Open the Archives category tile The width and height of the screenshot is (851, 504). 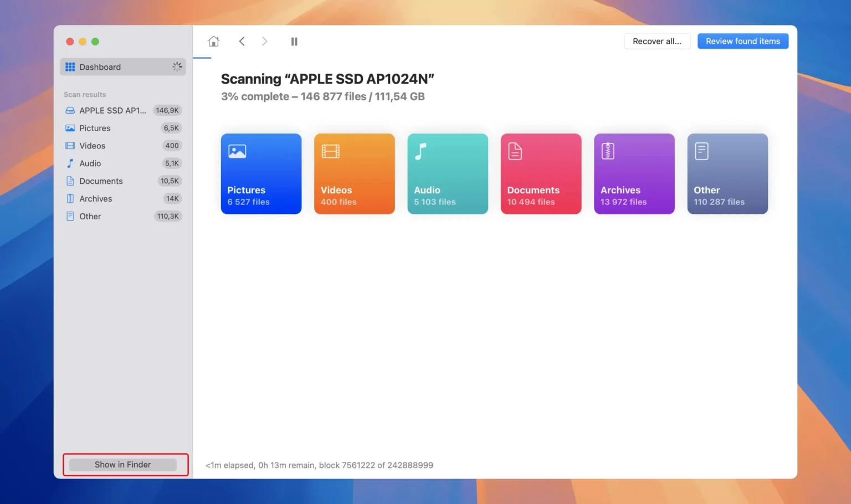coord(634,174)
